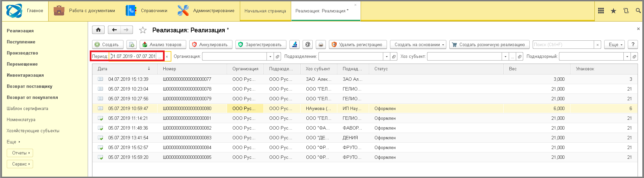The height and width of the screenshot is (178, 644).
Task: Click the Зарегистрировать button
Action: (x=261, y=44)
